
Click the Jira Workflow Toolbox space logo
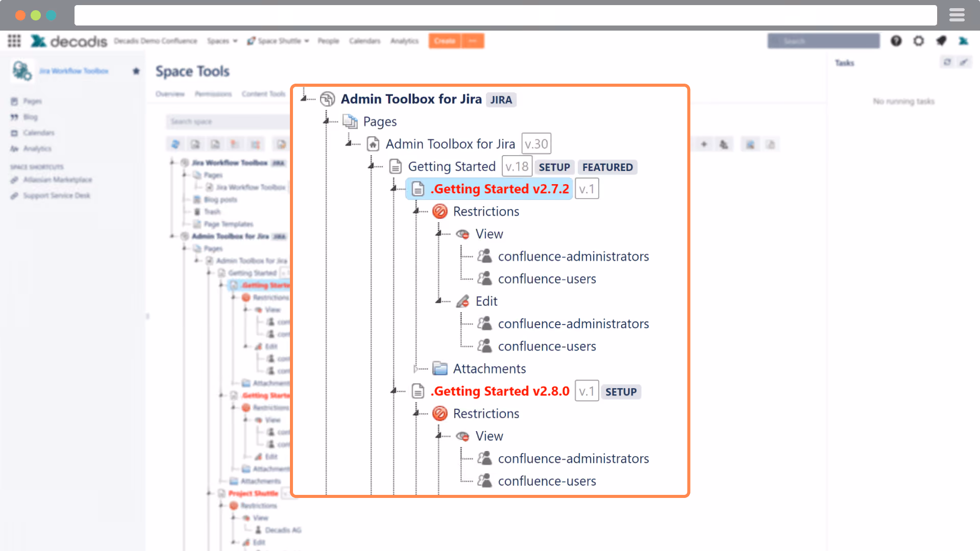pyautogui.click(x=22, y=70)
